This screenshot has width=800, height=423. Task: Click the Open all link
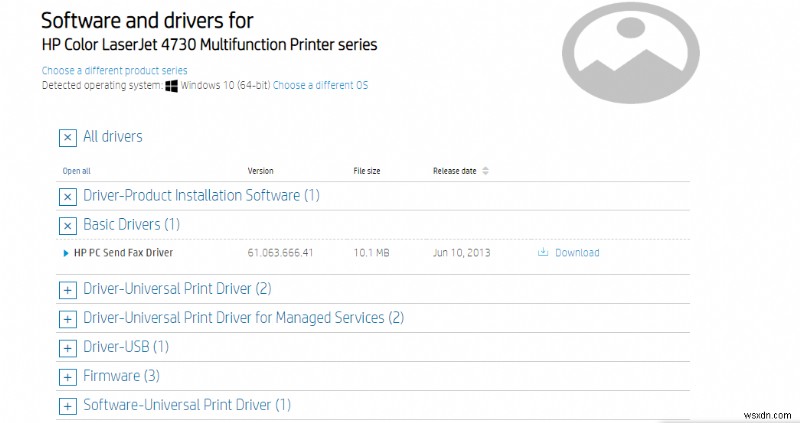click(76, 171)
